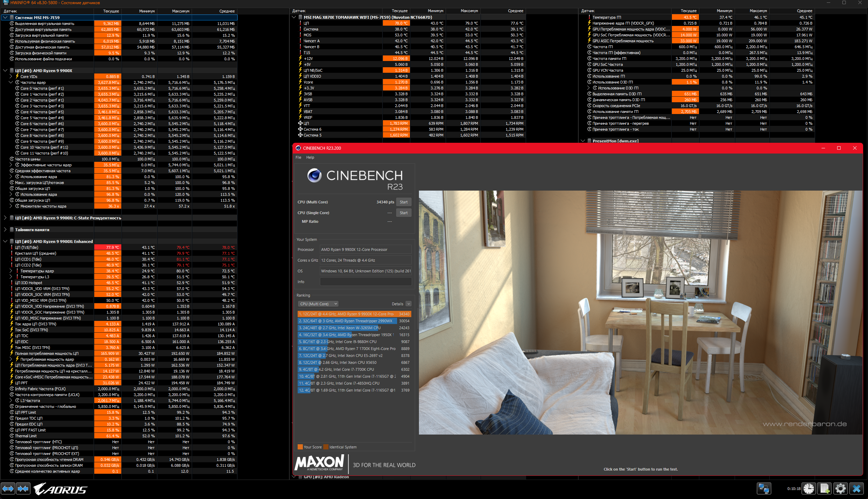
Task: Select the Полная потребляемая мощность ЦП row
Action: click(x=120, y=353)
